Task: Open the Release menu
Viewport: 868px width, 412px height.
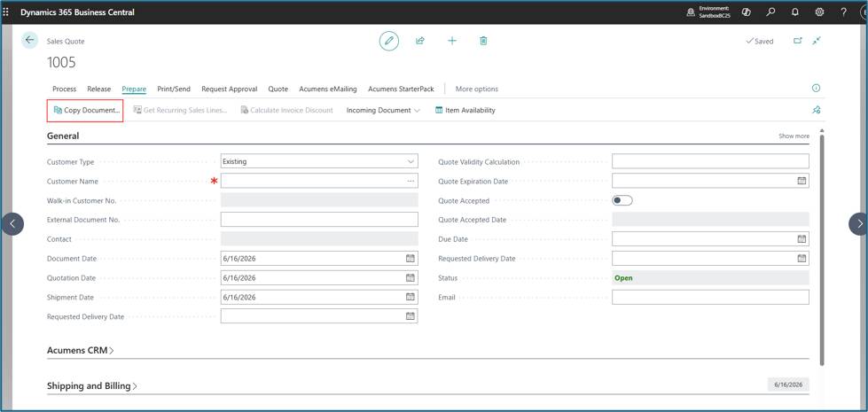Action: pyautogui.click(x=99, y=89)
